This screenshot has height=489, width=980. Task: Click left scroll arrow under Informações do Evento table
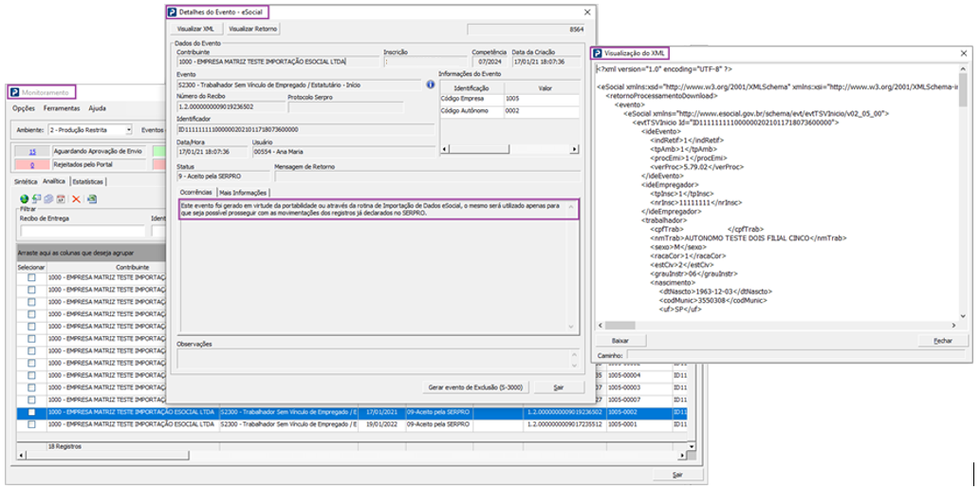[x=444, y=149]
